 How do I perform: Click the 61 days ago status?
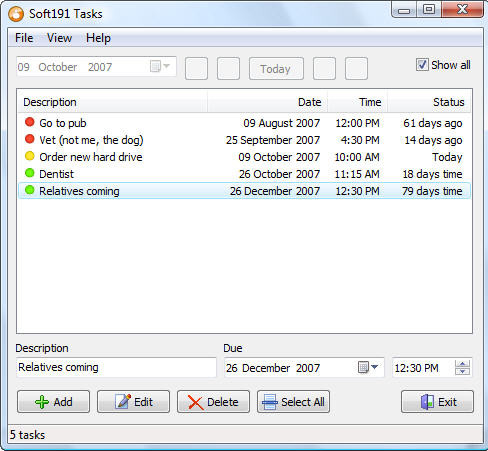[x=433, y=123]
